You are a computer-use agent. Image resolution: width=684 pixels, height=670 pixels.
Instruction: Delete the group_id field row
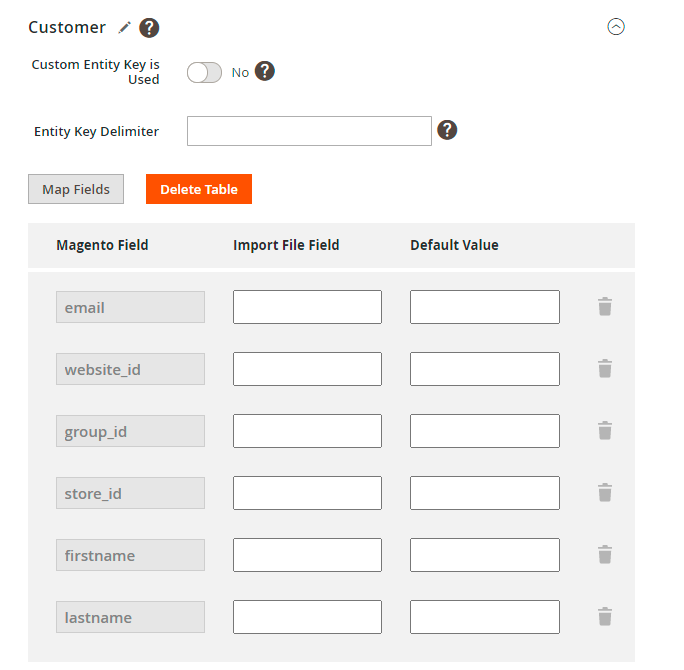604,431
